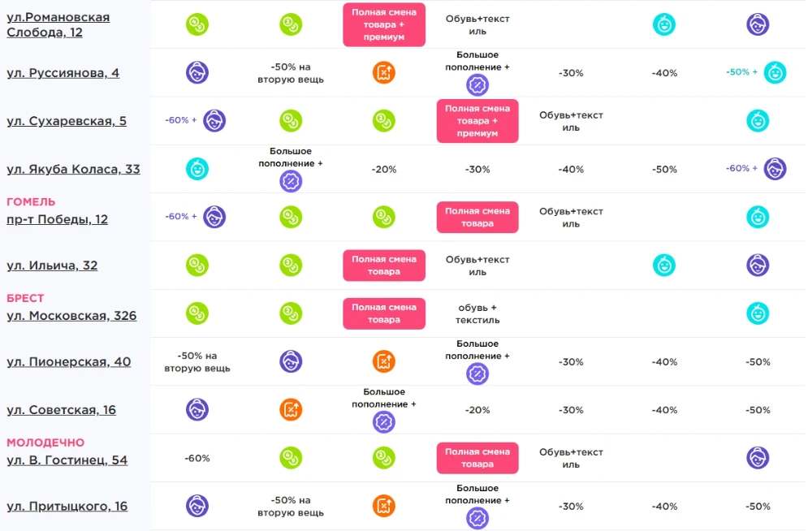Viewport: 812px width, 531px height.
Task: Click the cyan baby icon in Московская row
Action: [758, 313]
